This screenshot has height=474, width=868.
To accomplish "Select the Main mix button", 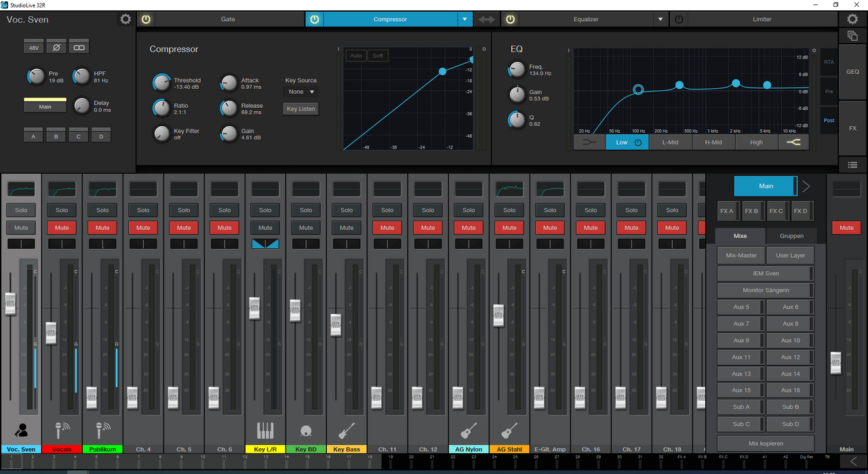I will pos(766,186).
